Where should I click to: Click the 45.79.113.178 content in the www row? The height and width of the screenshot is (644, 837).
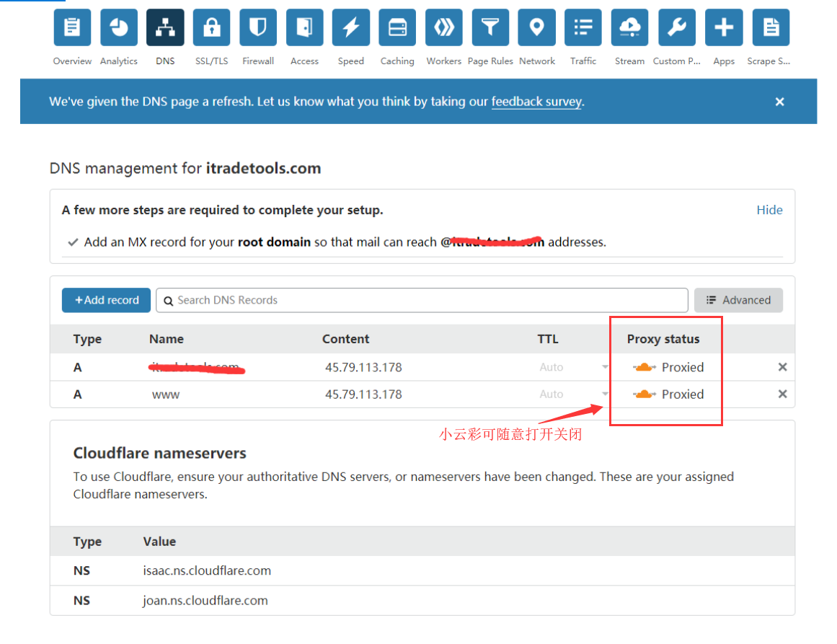tap(363, 394)
